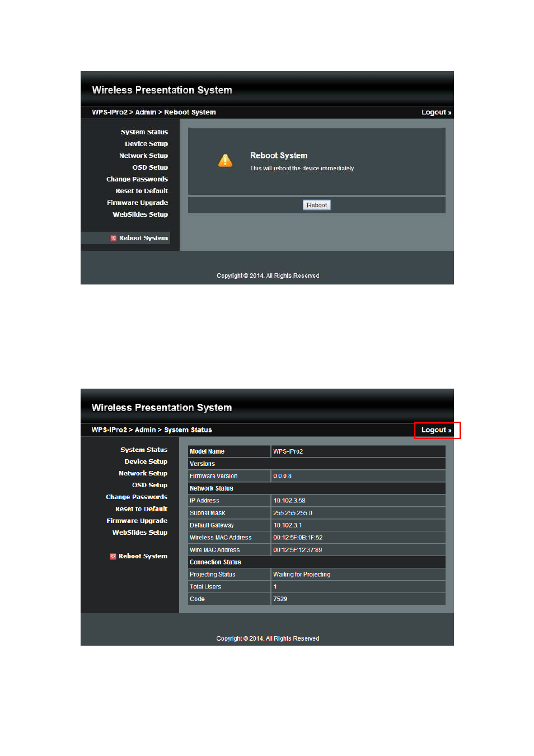Click the value 'Waiting for Projecting'
Screen dimensions: 534x756
point(358,575)
